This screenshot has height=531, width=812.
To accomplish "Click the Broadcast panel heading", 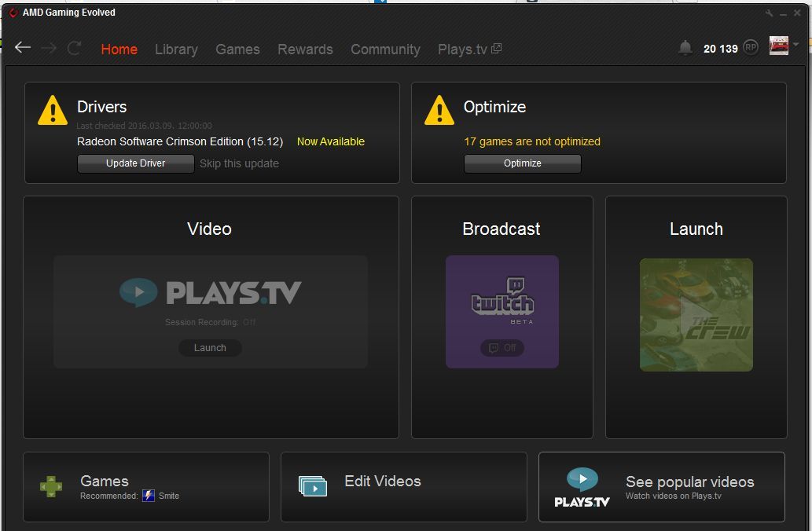I will (x=502, y=229).
